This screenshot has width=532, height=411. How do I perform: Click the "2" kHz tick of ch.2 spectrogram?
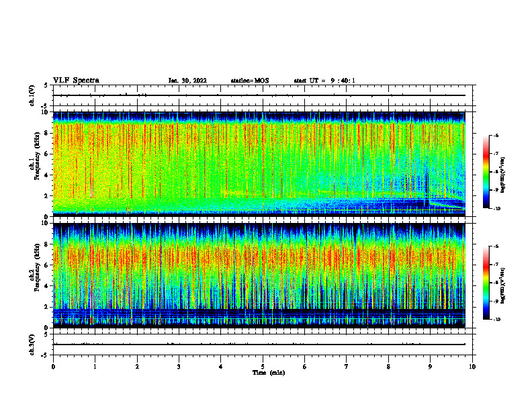click(47, 307)
